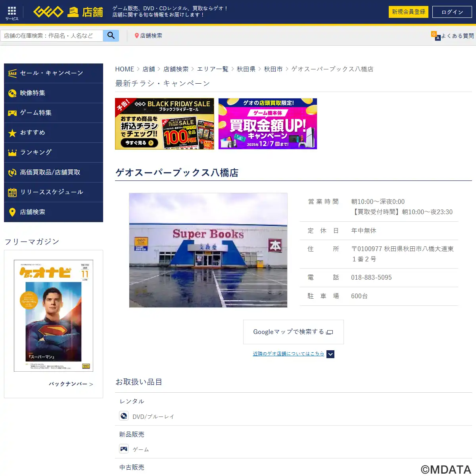The width and height of the screenshot is (476, 476).
Task: Click 店舗 breadcrumb link
Action: [x=149, y=69]
